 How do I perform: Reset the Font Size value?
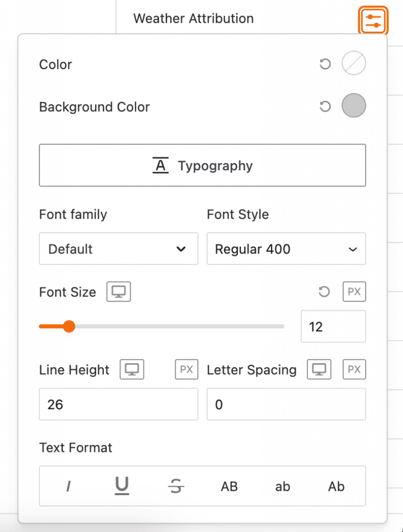pos(324,292)
